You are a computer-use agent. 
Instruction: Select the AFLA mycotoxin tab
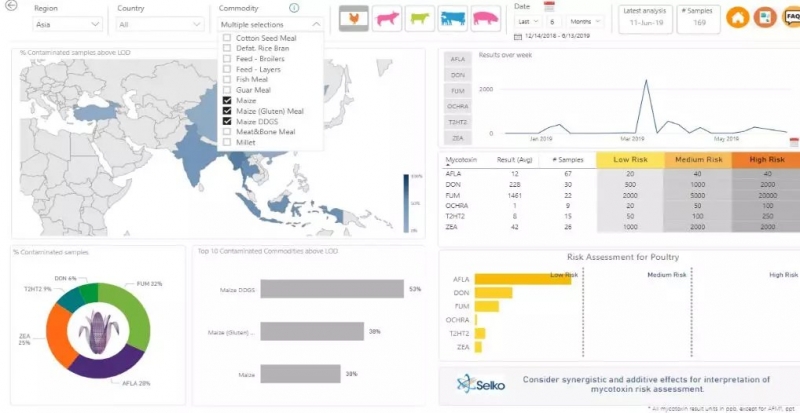click(x=458, y=59)
